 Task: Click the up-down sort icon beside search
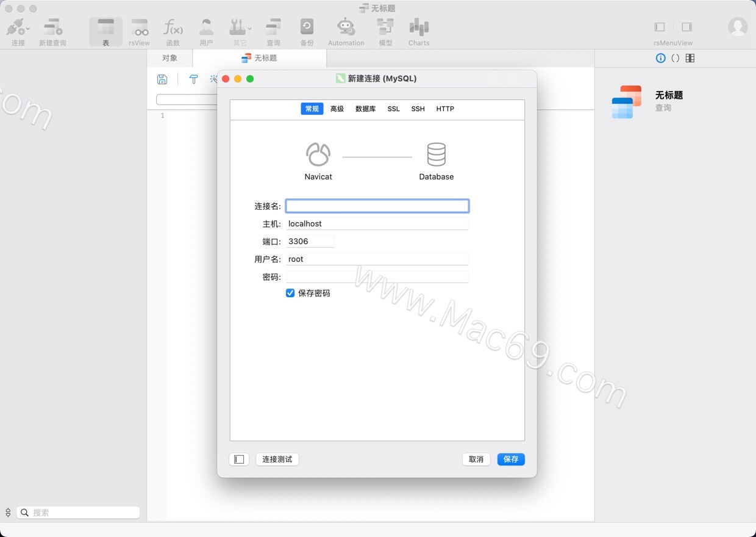point(8,513)
